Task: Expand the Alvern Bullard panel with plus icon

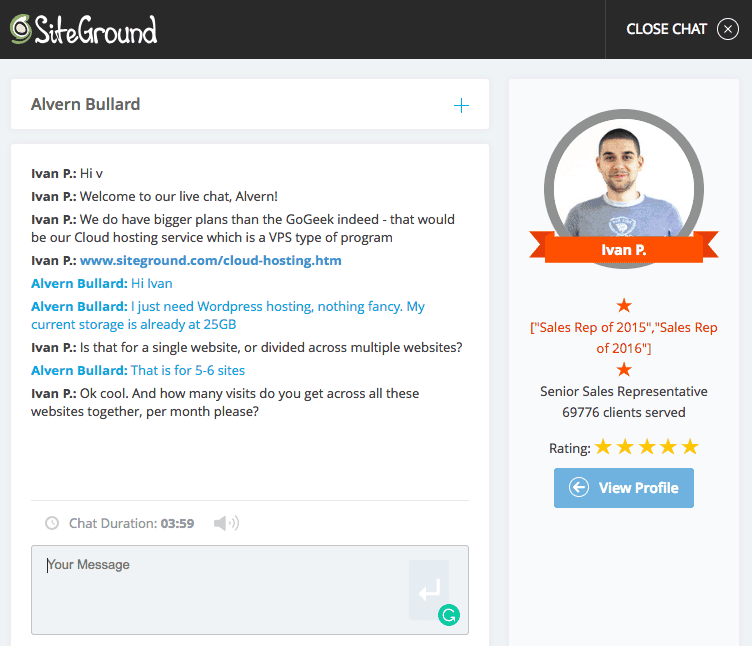Action: coord(461,106)
